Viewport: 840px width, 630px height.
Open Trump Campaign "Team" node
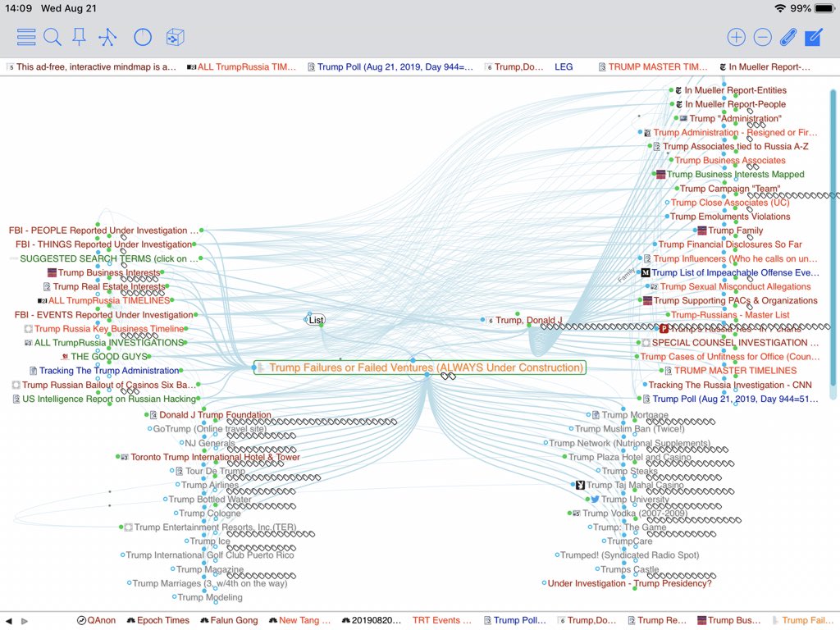click(x=730, y=189)
